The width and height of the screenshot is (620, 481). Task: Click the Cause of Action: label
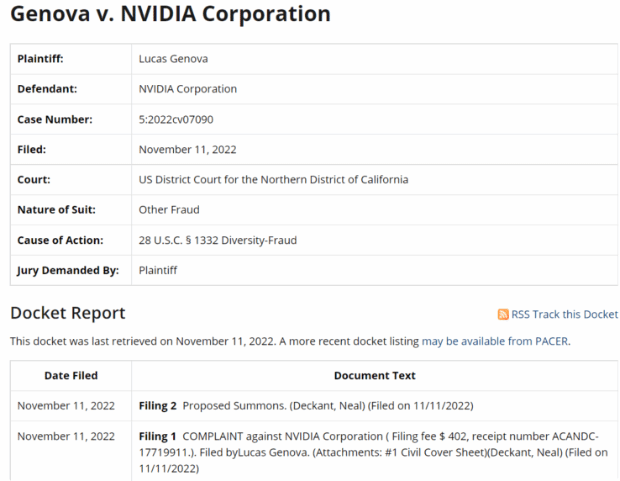(x=60, y=240)
